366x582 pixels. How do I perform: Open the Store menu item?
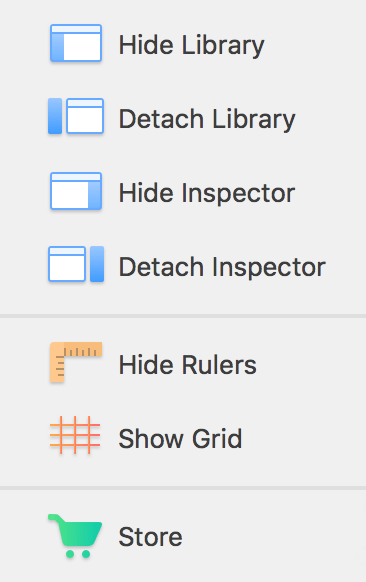pyautogui.click(x=183, y=537)
